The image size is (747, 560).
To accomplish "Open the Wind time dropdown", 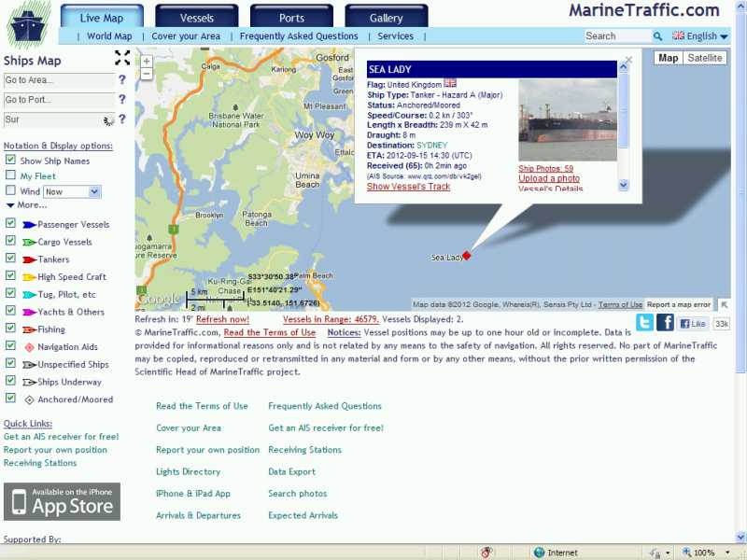I will click(x=72, y=191).
